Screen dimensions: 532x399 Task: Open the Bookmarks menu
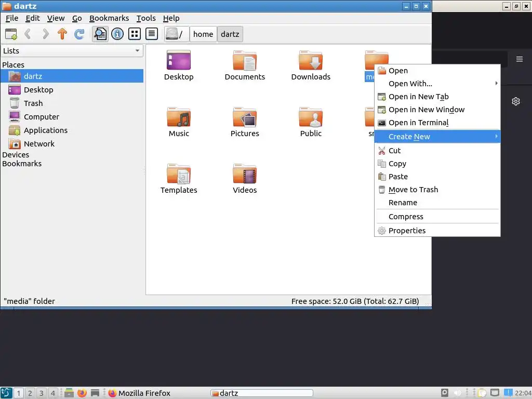[x=109, y=18]
